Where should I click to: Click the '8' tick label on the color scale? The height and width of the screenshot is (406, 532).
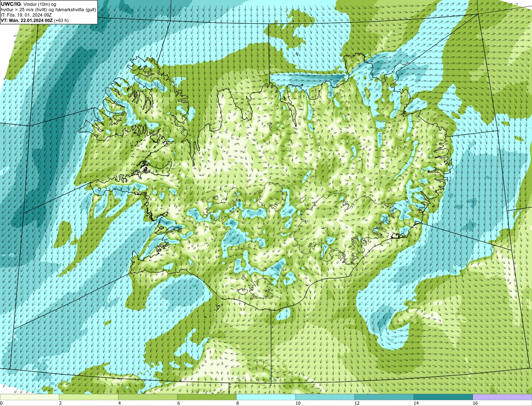pyautogui.click(x=237, y=403)
